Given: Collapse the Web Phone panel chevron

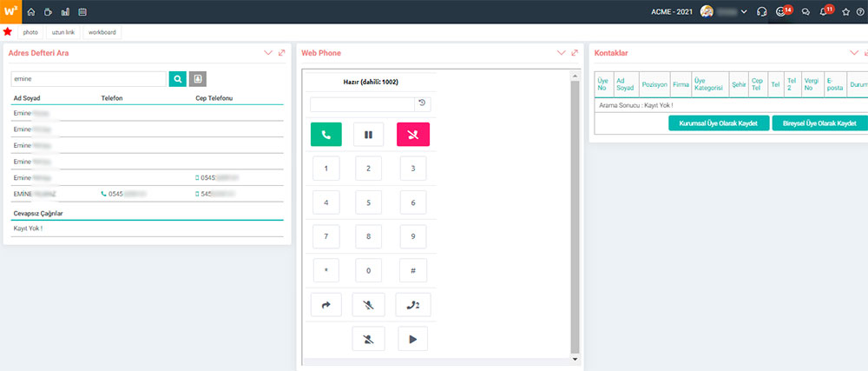Looking at the screenshot, I should click(561, 53).
